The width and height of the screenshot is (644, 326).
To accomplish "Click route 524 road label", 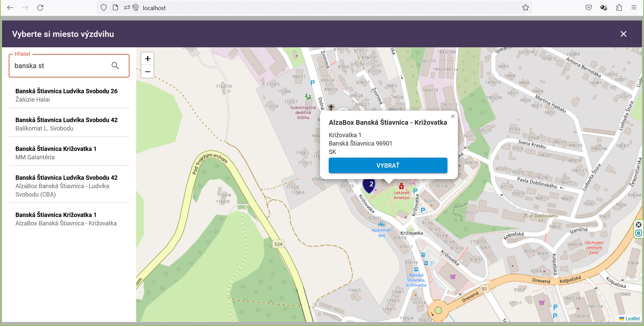I will (278, 244).
